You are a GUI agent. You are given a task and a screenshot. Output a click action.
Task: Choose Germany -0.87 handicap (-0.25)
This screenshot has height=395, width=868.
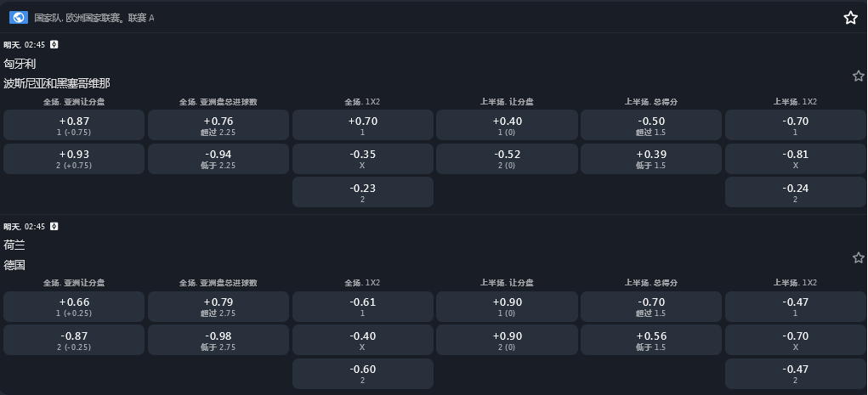pyautogui.click(x=74, y=340)
